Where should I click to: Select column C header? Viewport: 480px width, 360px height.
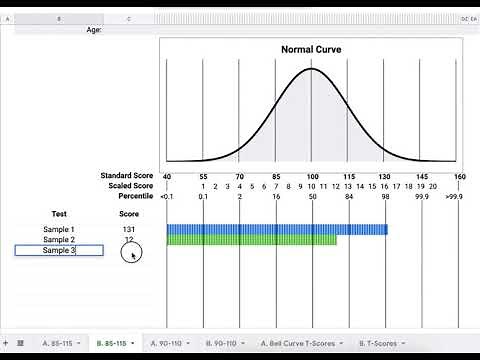pos(129,19)
